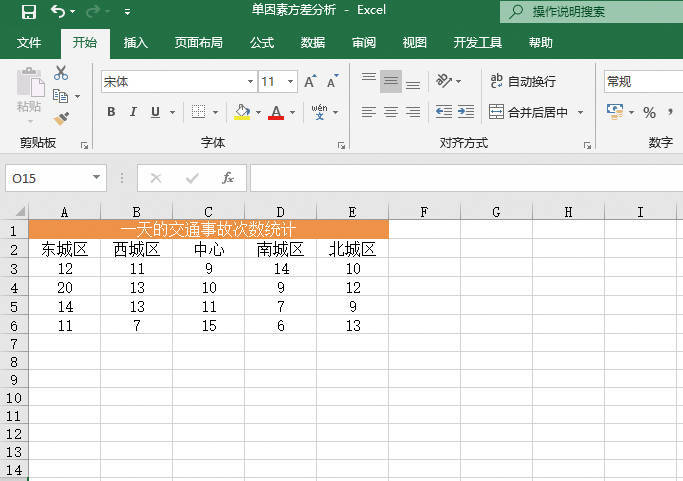Click the Increase Font Size icon
This screenshot has height=481, width=683.
coord(309,81)
